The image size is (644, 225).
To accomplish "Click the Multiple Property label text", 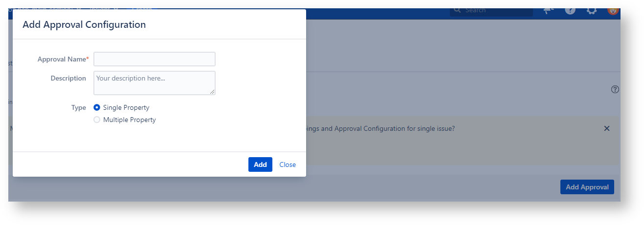I will pos(130,120).
